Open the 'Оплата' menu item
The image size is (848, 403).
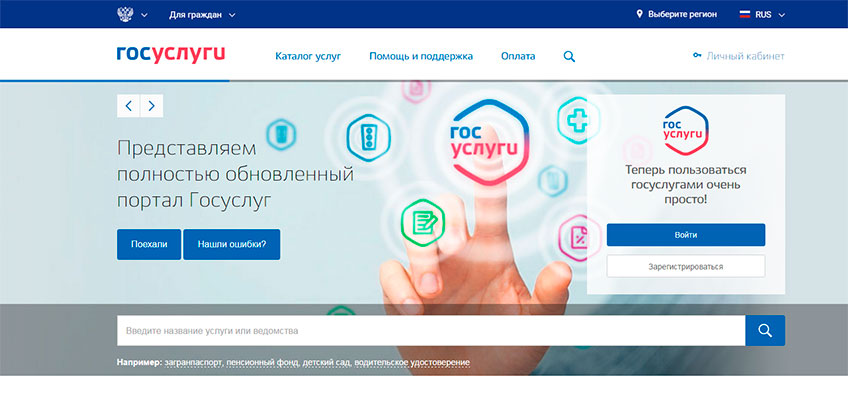pyautogui.click(x=518, y=56)
